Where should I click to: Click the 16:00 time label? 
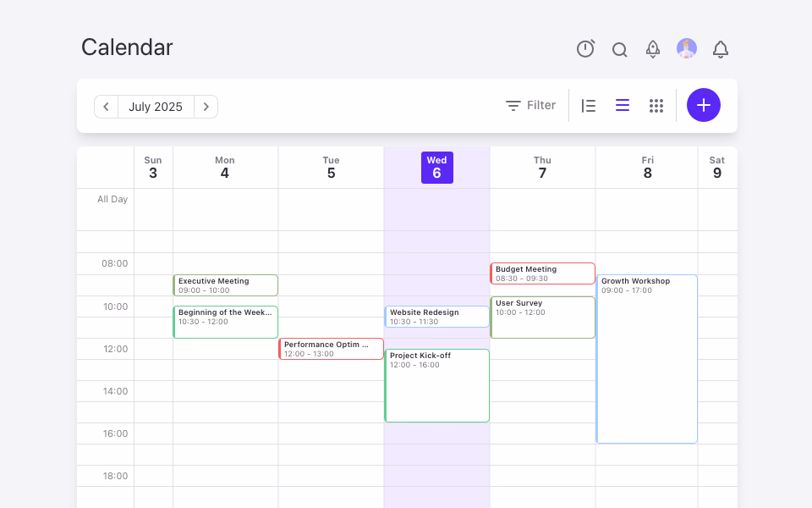click(x=115, y=433)
